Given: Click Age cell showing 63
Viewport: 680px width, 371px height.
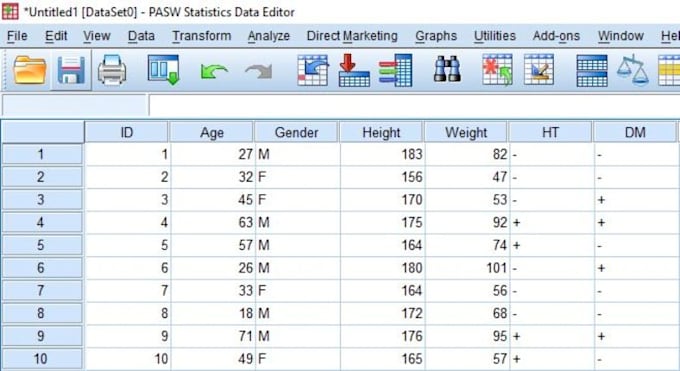Looking at the screenshot, I should click(212, 223).
